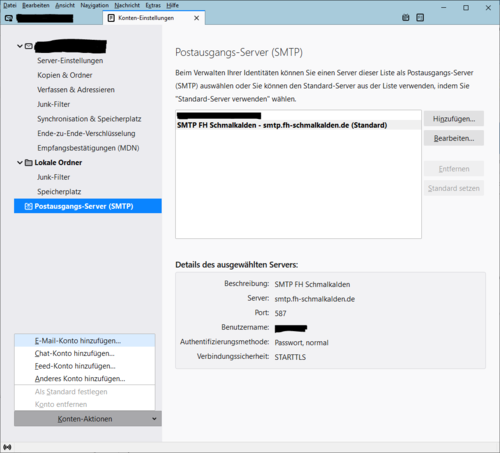The height and width of the screenshot is (453, 500).
Task: Click the Hinzufügen button
Action: (454, 119)
